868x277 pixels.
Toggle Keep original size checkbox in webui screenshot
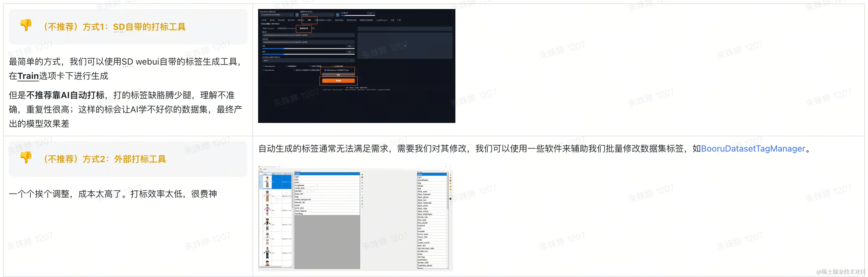click(263, 66)
